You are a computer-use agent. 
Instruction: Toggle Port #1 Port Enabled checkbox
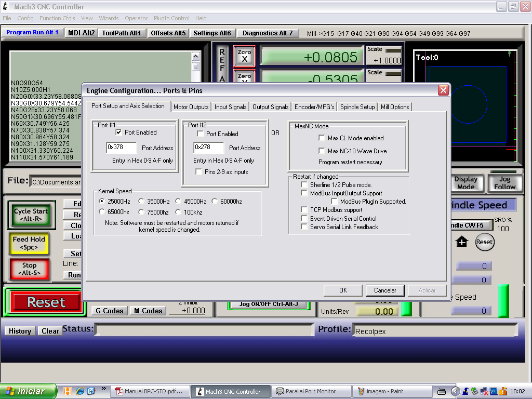coord(119,132)
